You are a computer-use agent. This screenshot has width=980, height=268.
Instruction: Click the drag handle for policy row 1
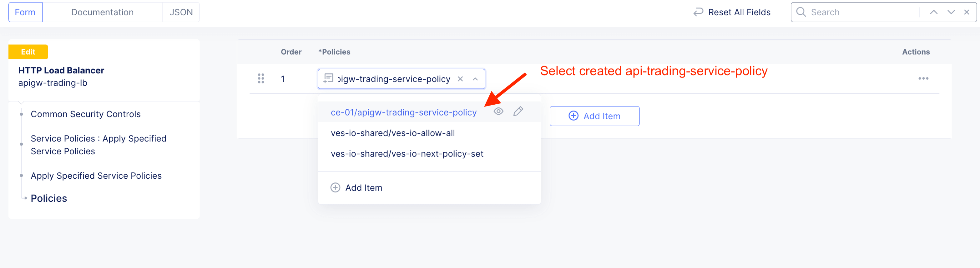point(261,79)
